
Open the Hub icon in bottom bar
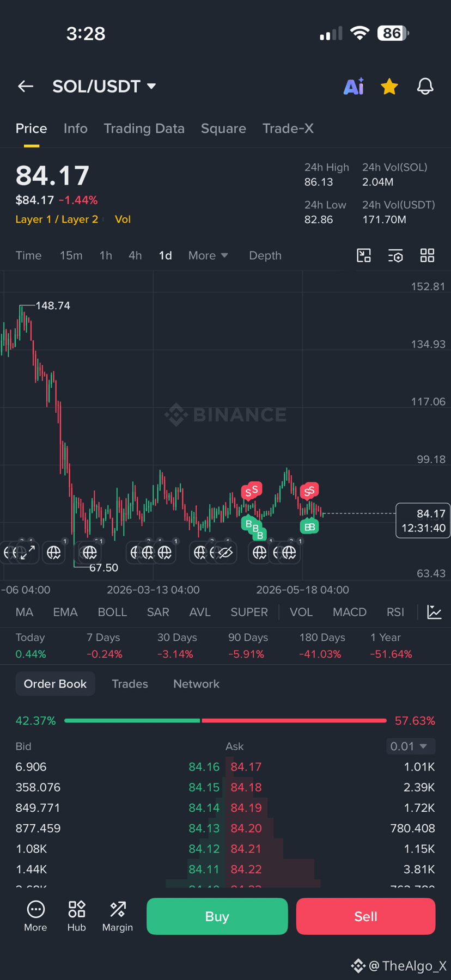coord(77,916)
